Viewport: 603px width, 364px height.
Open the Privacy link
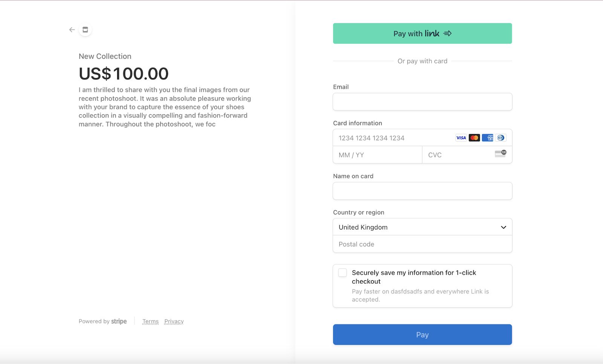pos(174,321)
